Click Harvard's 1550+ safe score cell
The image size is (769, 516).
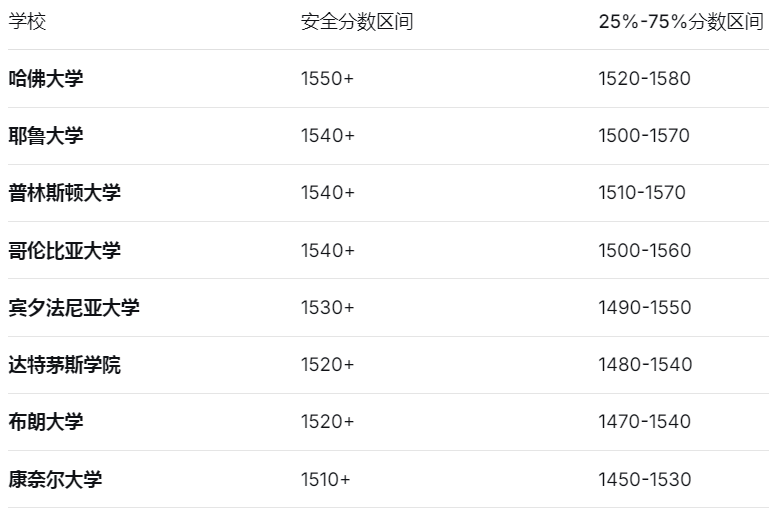tap(328, 78)
